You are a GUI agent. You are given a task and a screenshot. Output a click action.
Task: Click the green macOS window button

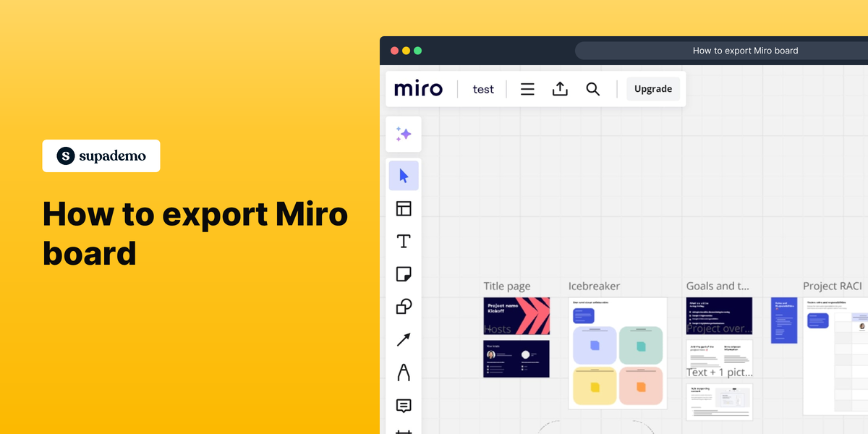click(x=417, y=51)
